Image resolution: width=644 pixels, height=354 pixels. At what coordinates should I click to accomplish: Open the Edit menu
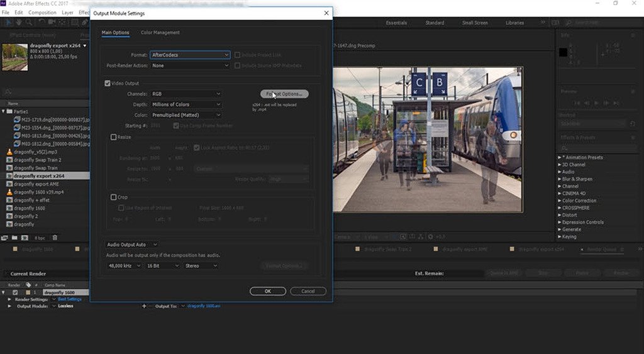click(19, 13)
